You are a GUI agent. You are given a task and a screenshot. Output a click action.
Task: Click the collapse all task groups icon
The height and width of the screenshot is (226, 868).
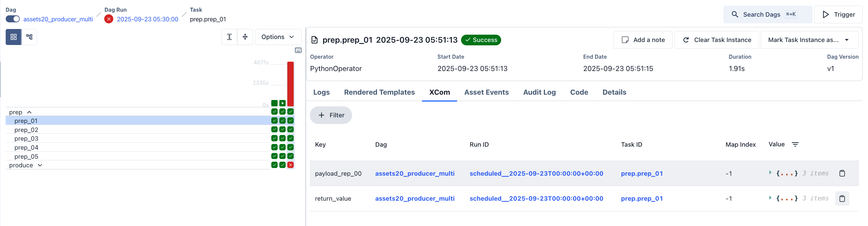[245, 37]
